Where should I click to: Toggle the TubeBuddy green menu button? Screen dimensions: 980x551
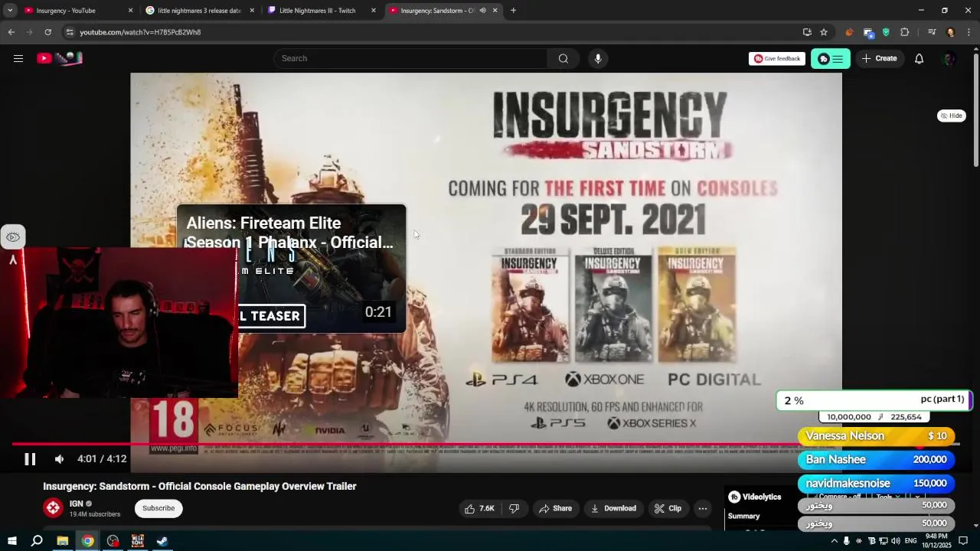(x=831, y=59)
